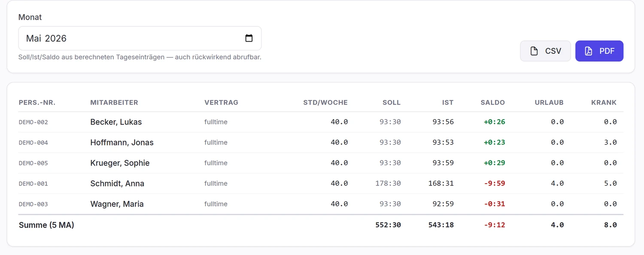Select employee Hoffmann, Jonas
Image resolution: width=644 pixels, height=255 pixels.
coord(122,143)
